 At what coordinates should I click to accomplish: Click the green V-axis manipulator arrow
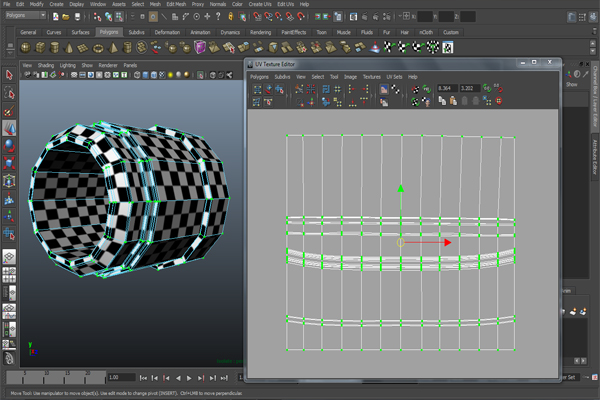[401, 188]
